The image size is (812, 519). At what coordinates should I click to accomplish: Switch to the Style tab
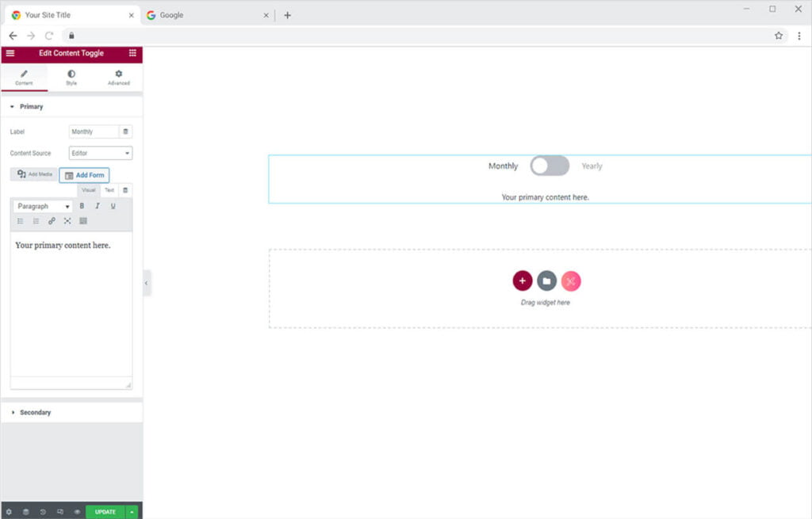point(71,78)
